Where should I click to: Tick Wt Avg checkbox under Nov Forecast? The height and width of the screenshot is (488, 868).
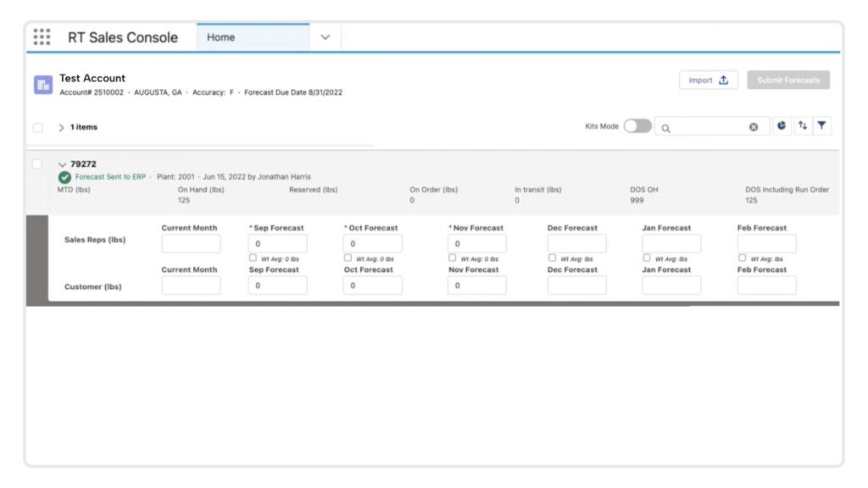(453, 258)
